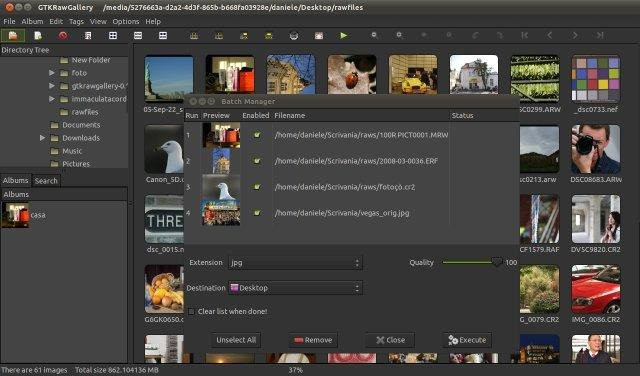Click the calendar icon in toolbar
The image size is (640, 376).
pos(319,36)
